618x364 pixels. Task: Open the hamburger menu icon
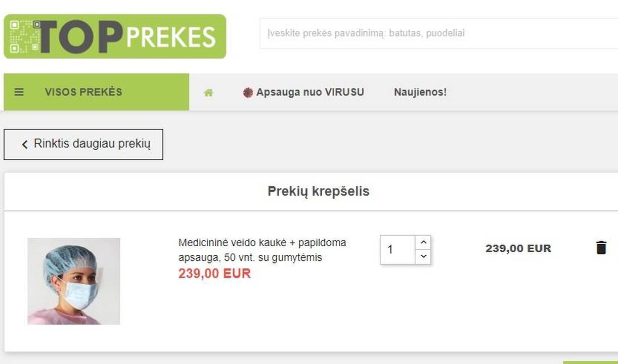coord(19,92)
